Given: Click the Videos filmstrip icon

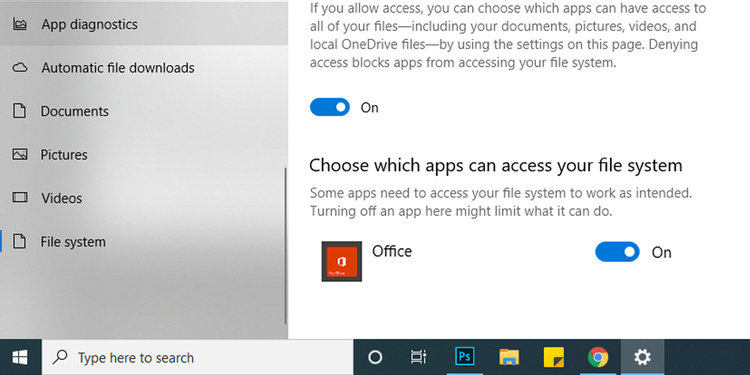Looking at the screenshot, I should point(20,198).
